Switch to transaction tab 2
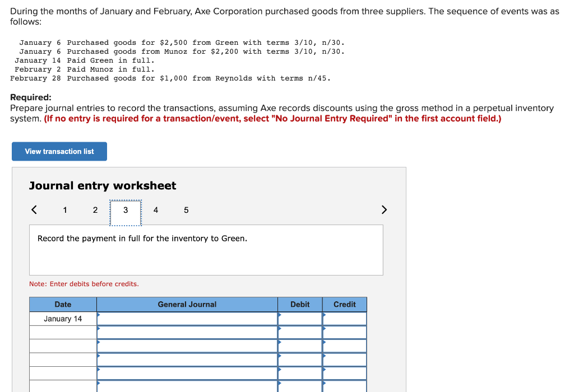Image resolution: width=574 pixels, height=392 pixels. (95, 210)
